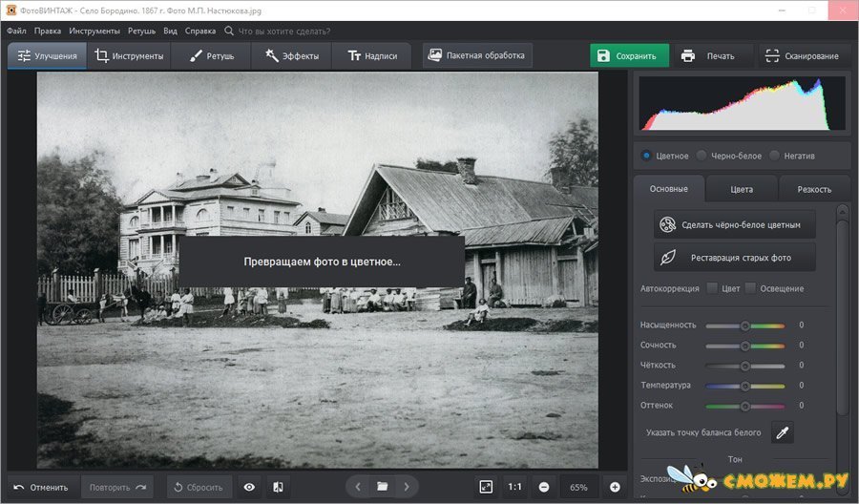
Task: Zoom out with the minus icon
Action: click(542, 487)
